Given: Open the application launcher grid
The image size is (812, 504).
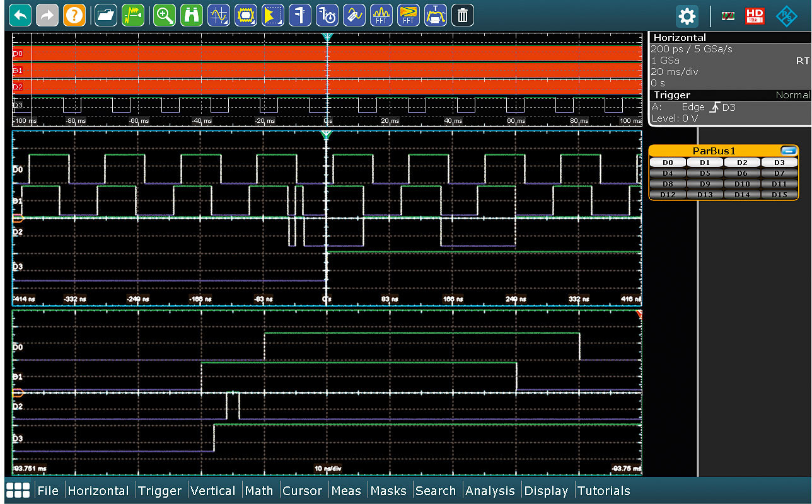Looking at the screenshot, I should pos(17,490).
